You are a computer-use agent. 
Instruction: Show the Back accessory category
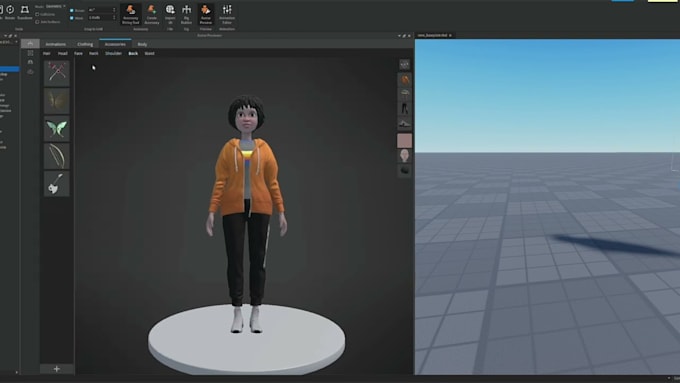click(133, 53)
